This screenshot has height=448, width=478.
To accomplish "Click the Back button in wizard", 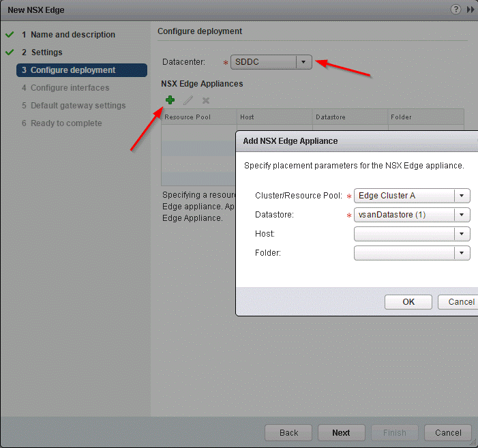I will coord(288,432).
